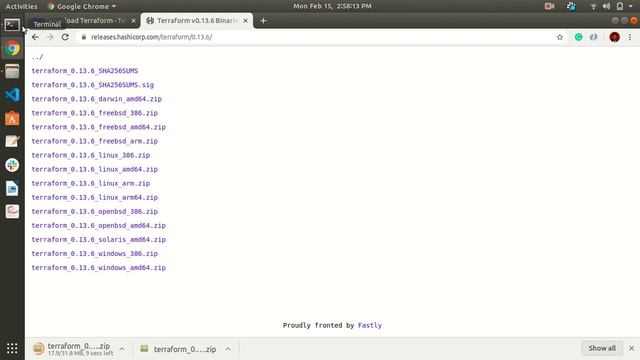
Task: Open the completed terraform zip download
Action: click(178, 349)
